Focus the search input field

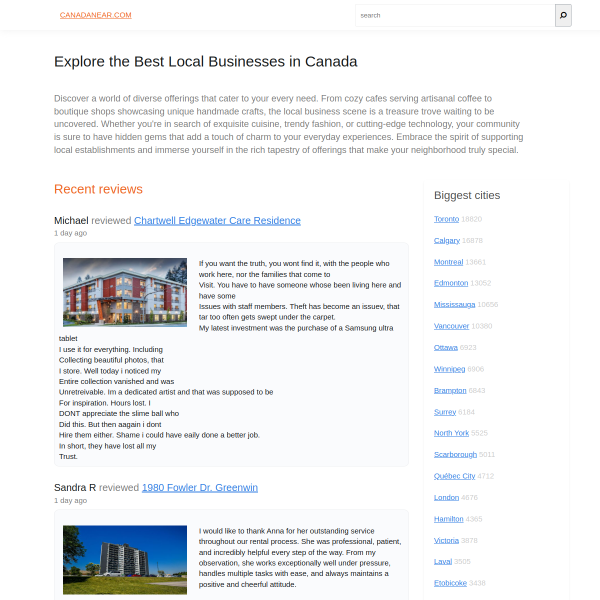click(x=455, y=15)
